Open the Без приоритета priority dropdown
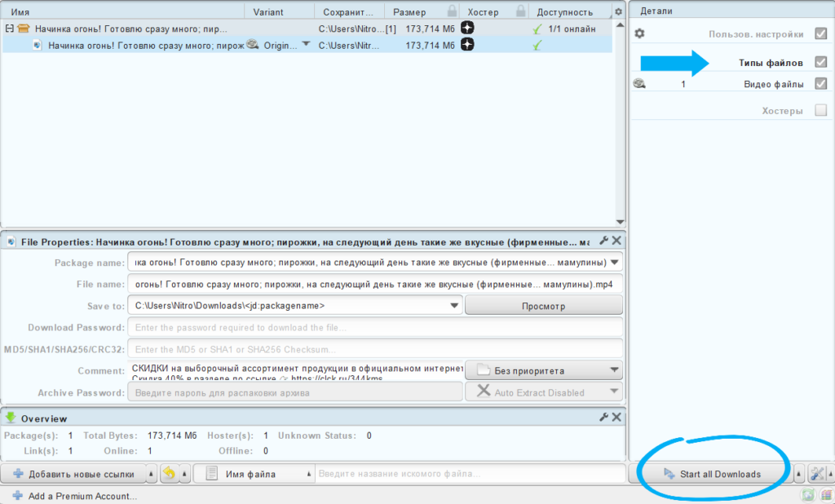835x504 pixels. (615, 370)
